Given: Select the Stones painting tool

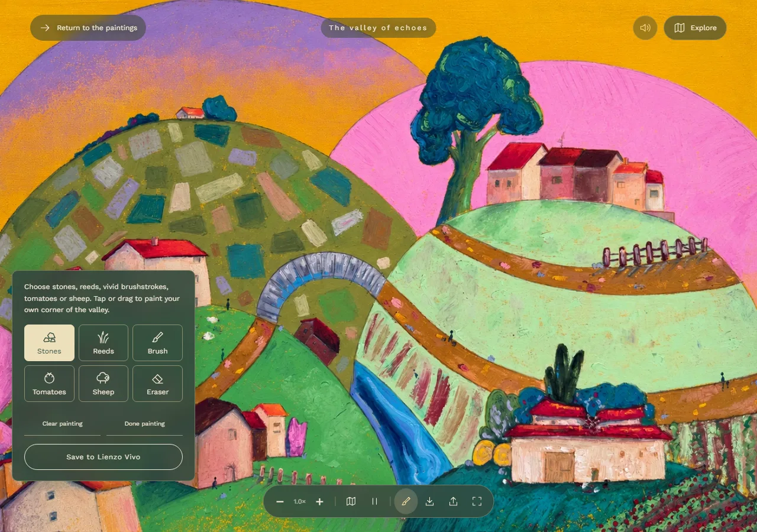Looking at the screenshot, I should [x=49, y=343].
